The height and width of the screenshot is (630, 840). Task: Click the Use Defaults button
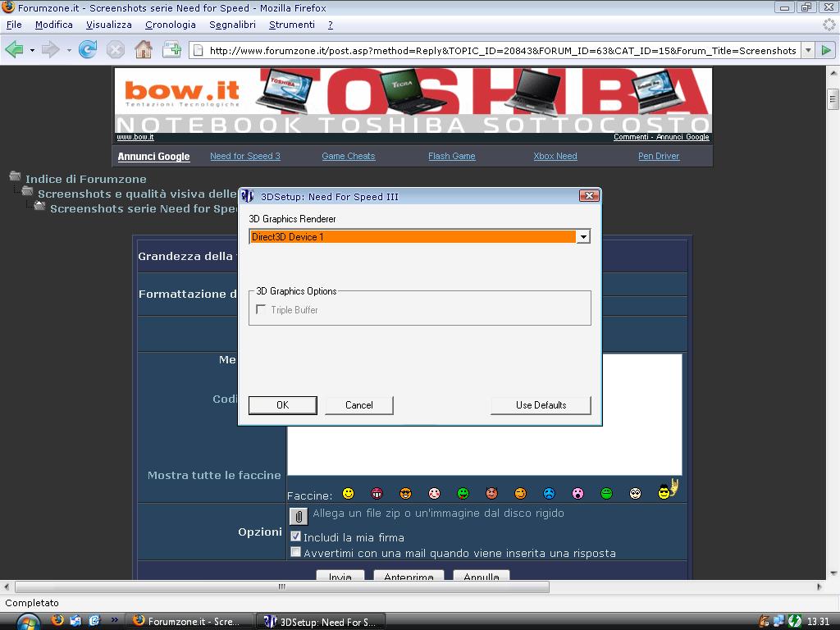[x=541, y=405]
